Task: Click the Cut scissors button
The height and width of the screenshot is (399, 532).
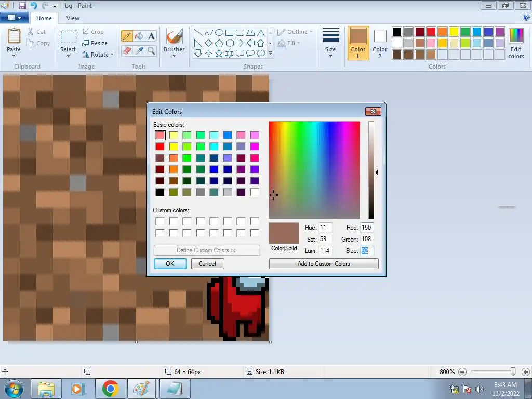Action: pyautogui.click(x=37, y=32)
